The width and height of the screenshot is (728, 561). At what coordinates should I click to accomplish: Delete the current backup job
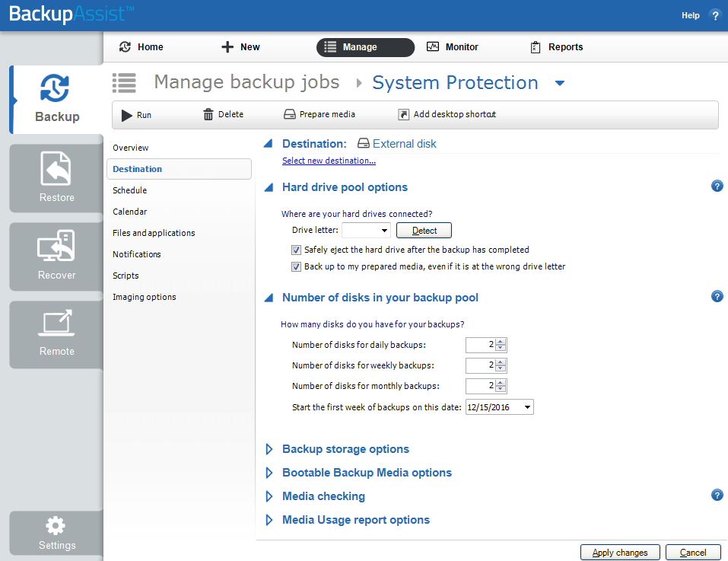pyautogui.click(x=224, y=114)
